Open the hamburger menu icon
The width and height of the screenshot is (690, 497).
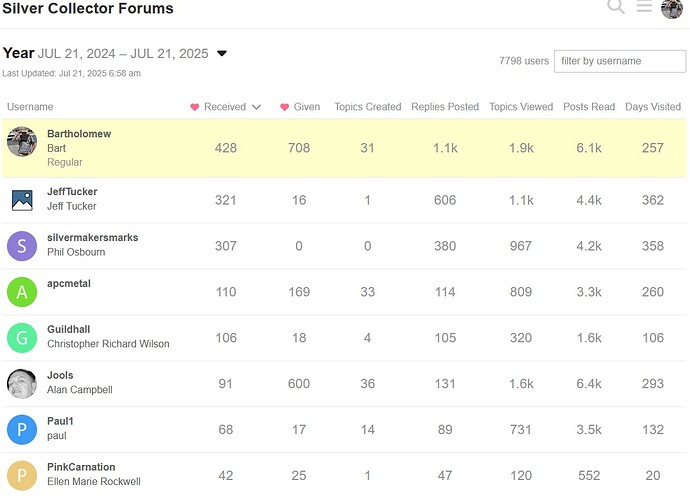click(645, 7)
